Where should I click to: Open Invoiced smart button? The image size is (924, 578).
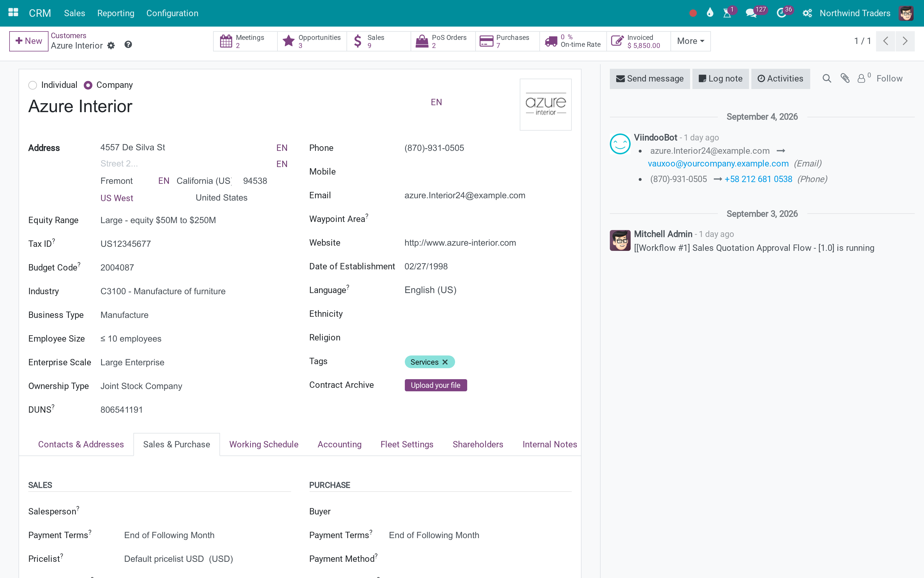pyautogui.click(x=639, y=41)
